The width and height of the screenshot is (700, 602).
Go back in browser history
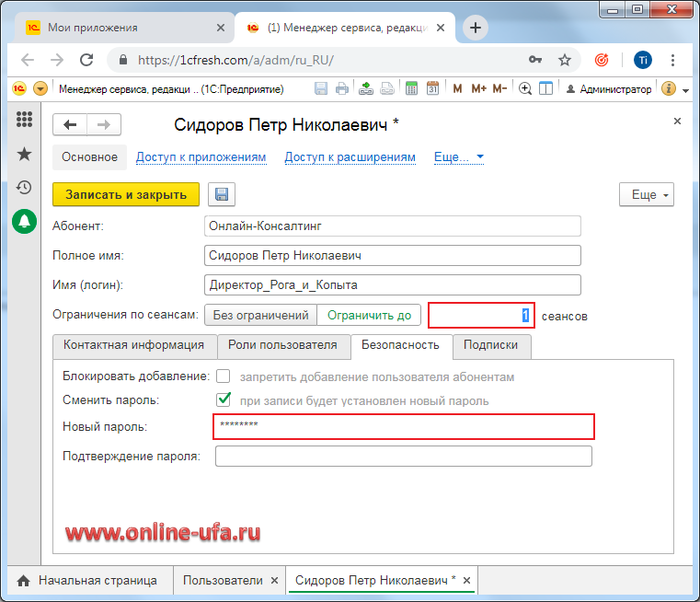tap(28, 60)
